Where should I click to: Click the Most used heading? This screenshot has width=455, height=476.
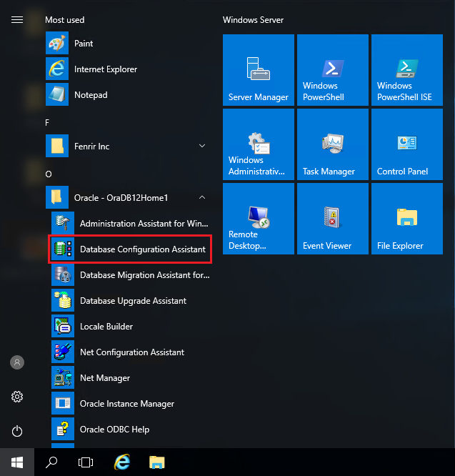64,20
